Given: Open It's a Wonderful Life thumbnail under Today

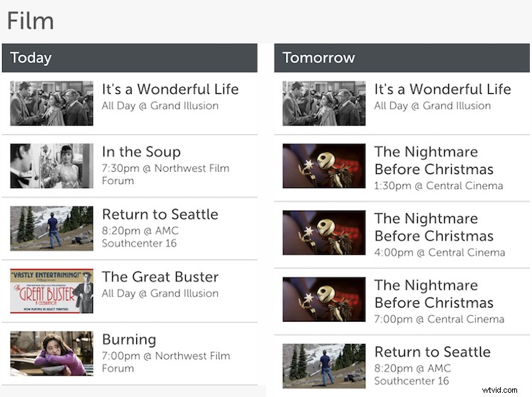Looking at the screenshot, I should click(x=51, y=104).
